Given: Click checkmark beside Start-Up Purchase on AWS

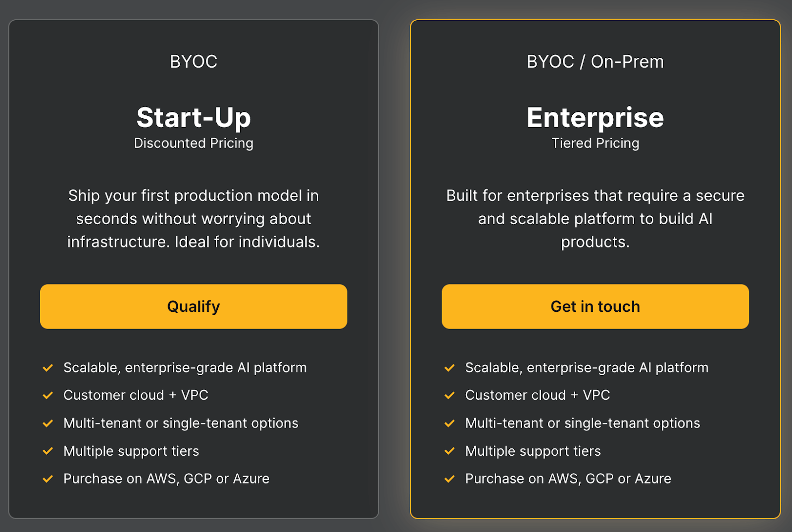Looking at the screenshot, I should [48, 479].
